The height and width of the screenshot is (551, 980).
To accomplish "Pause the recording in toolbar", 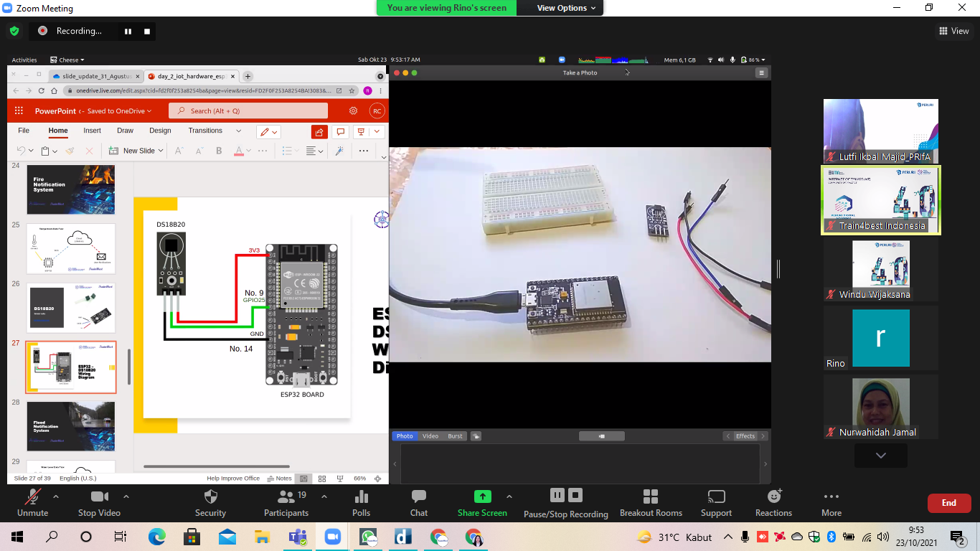I will point(557,495).
